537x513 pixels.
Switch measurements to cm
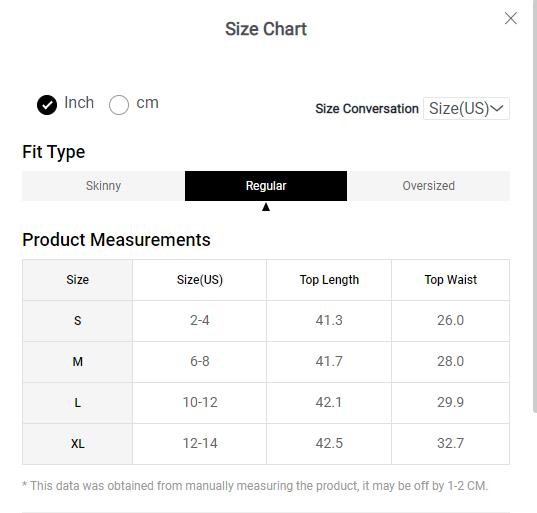[x=119, y=104]
